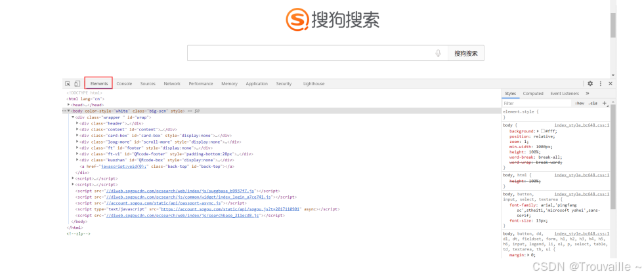Viewport: 644px width, 278px height.
Task: Expand the div id QRcode-footer node
Action: [x=77, y=154]
